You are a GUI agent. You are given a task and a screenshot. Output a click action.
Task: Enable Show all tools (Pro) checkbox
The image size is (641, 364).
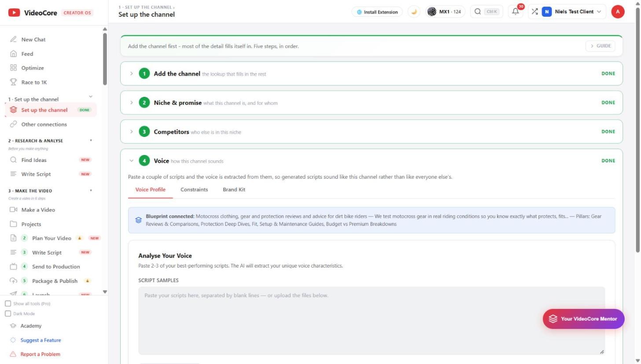click(x=8, y=304)
